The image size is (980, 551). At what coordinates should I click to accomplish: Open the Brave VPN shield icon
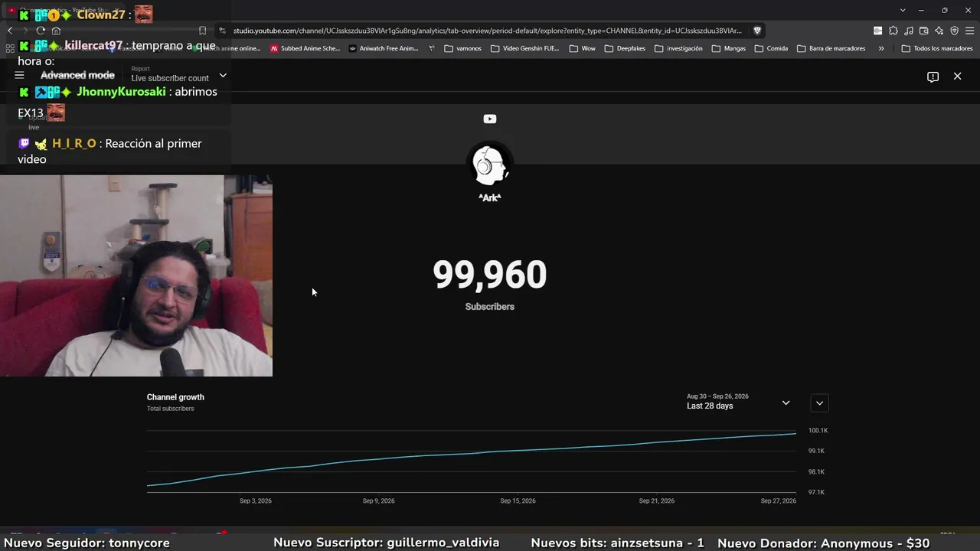[954, 31]
